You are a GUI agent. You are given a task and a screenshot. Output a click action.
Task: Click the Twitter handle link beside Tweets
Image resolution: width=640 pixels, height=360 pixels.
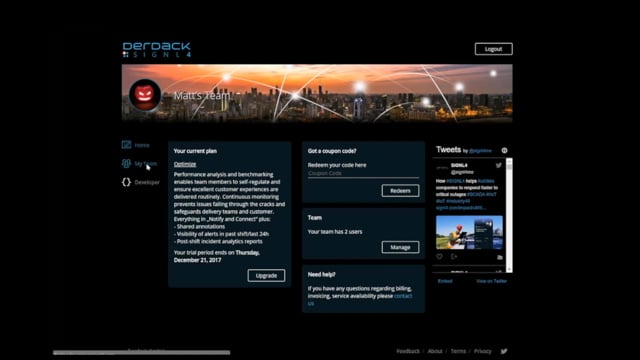[x=480, y=151]
